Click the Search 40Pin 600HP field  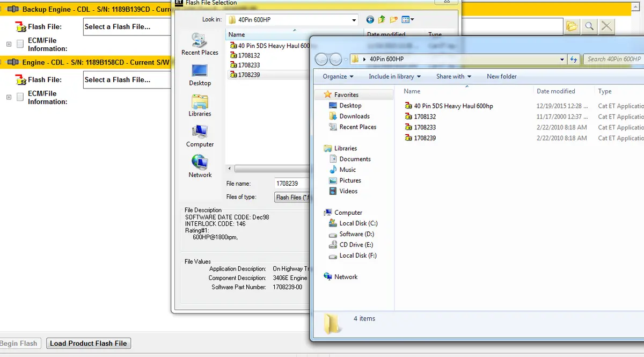coord(613,59)
